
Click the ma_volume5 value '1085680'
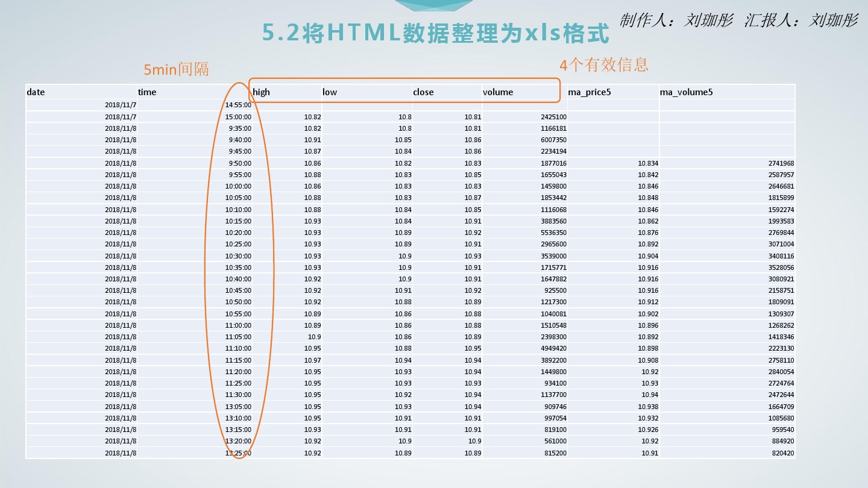click(x=781, y=418)
